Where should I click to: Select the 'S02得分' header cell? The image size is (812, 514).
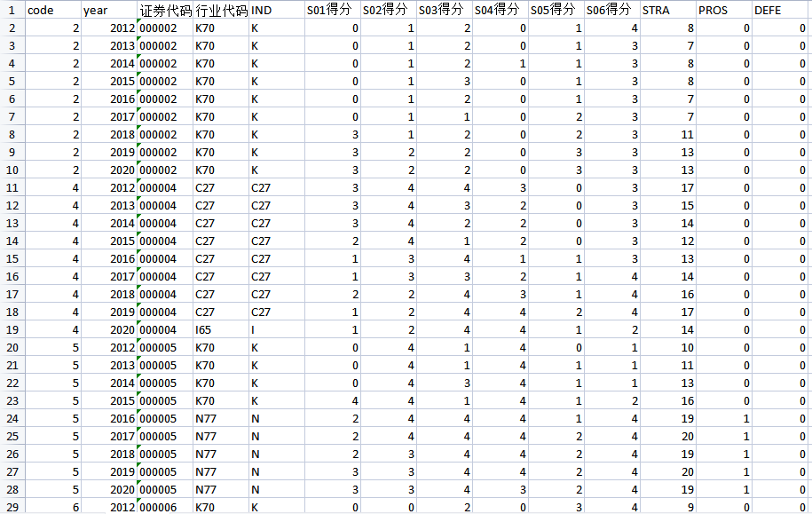389,10
